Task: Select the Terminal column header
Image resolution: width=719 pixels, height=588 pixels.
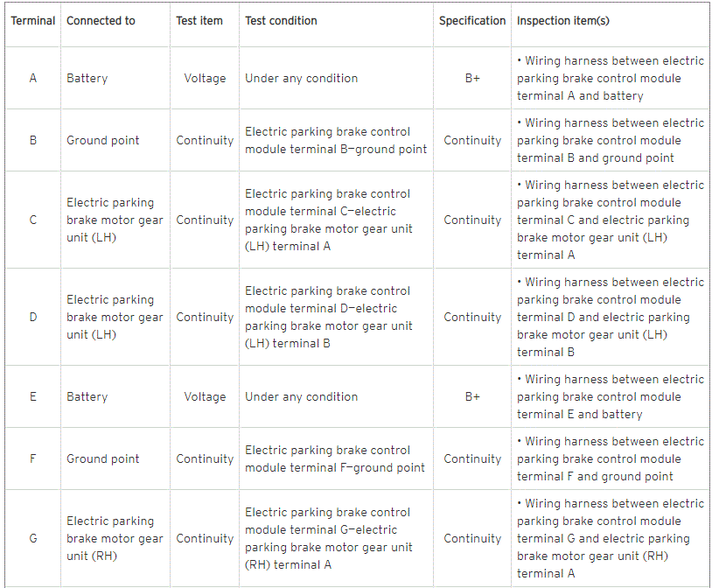Action: [33, 21]
